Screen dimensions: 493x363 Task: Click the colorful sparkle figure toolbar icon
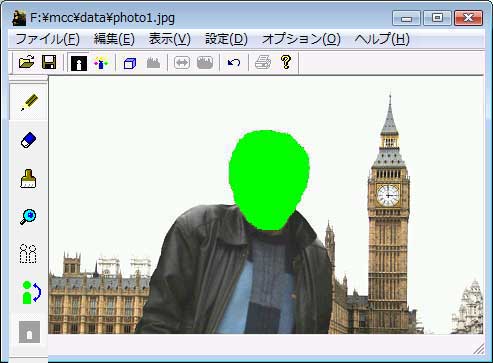click(x=101, y=63)
